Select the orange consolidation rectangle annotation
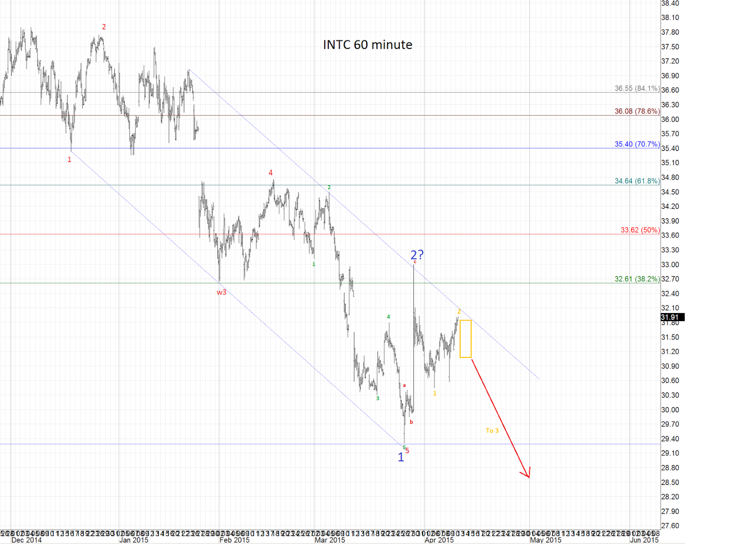The height and width of the screenshot is (544, 756). 466,339
